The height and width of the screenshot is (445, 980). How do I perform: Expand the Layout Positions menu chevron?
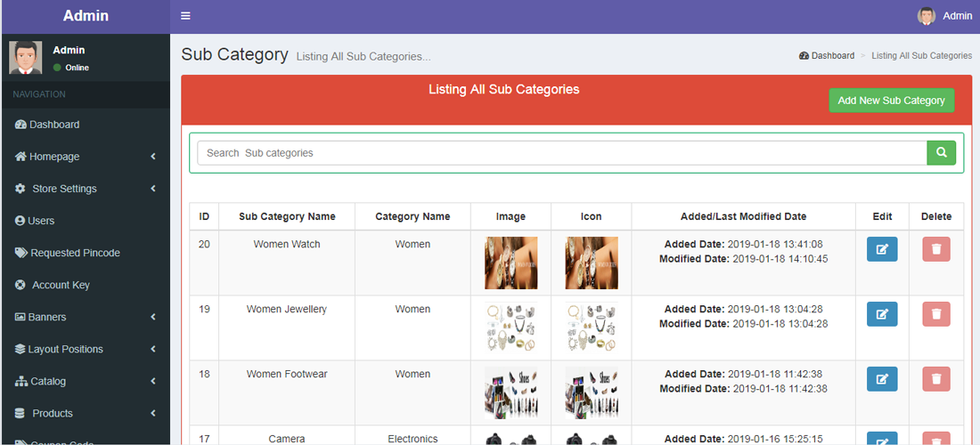coord(153,349)
